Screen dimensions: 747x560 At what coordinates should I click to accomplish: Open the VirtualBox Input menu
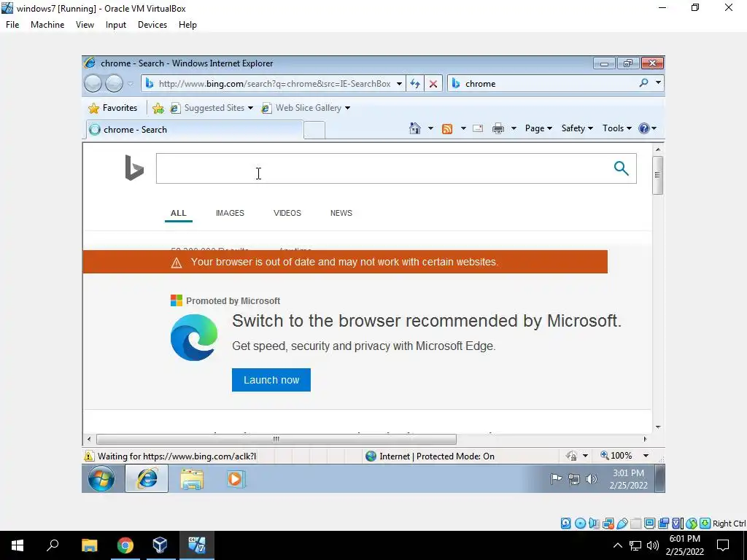click(x=116, y=25)
